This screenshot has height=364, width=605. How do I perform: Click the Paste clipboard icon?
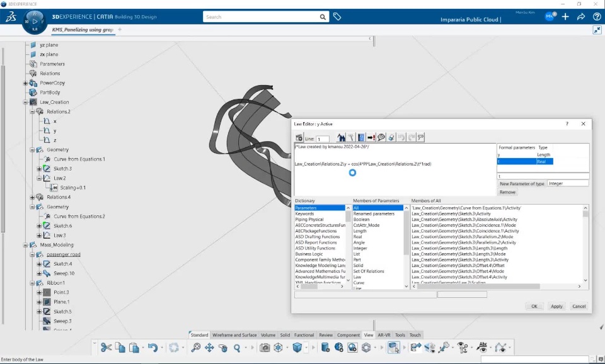coord(134,348)
